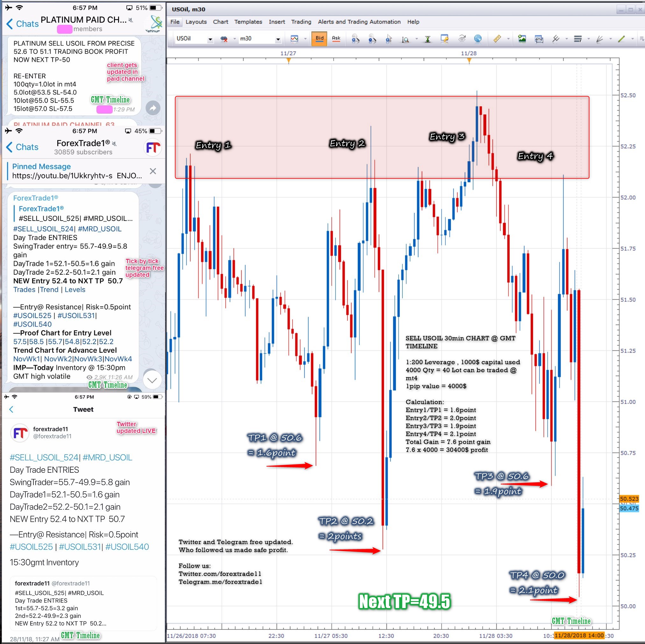Click the toolbar overflow icon at far right
The width and height of the screenshot is (645, 644).
[642, 39]
